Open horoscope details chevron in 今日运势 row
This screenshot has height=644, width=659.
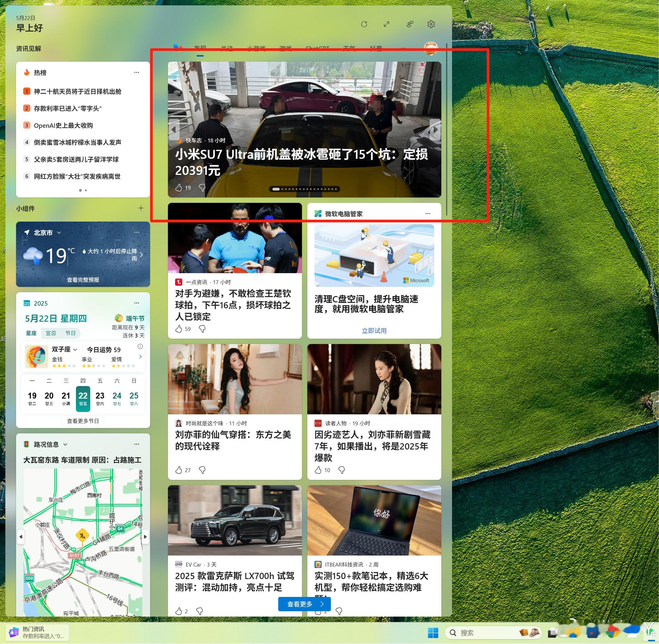(x=140, y=357)
